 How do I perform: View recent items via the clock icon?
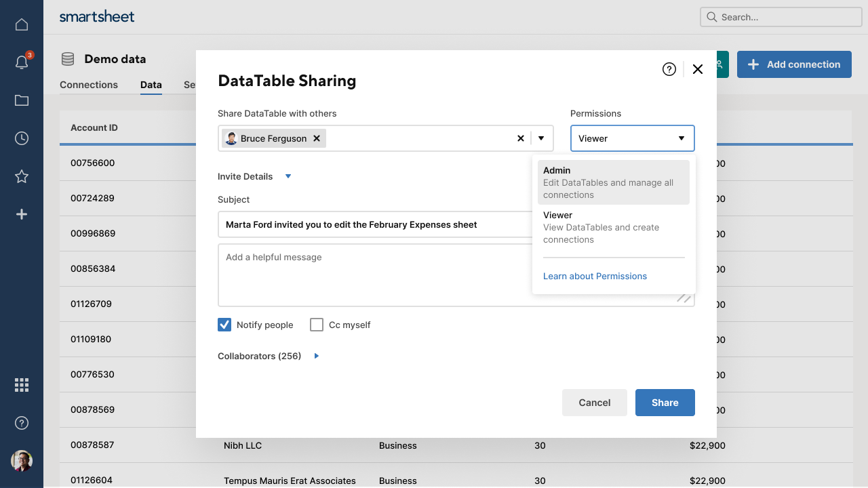click(21, 138)
